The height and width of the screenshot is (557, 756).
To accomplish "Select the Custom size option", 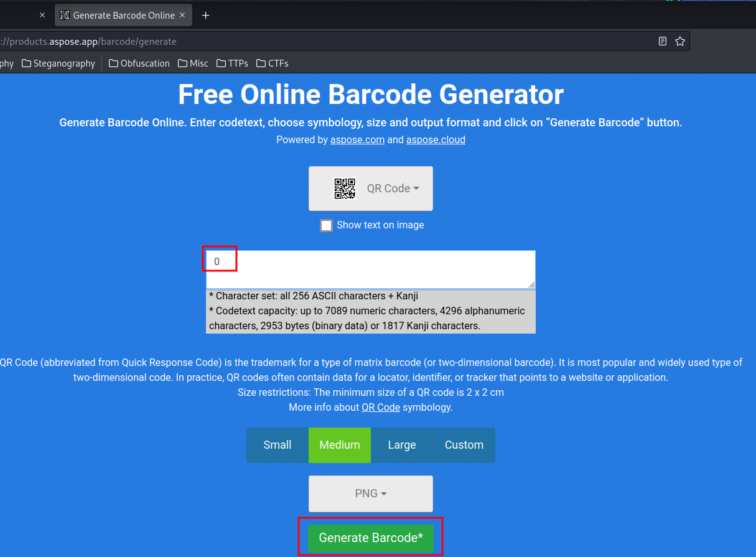I will [x=464, y=445].
